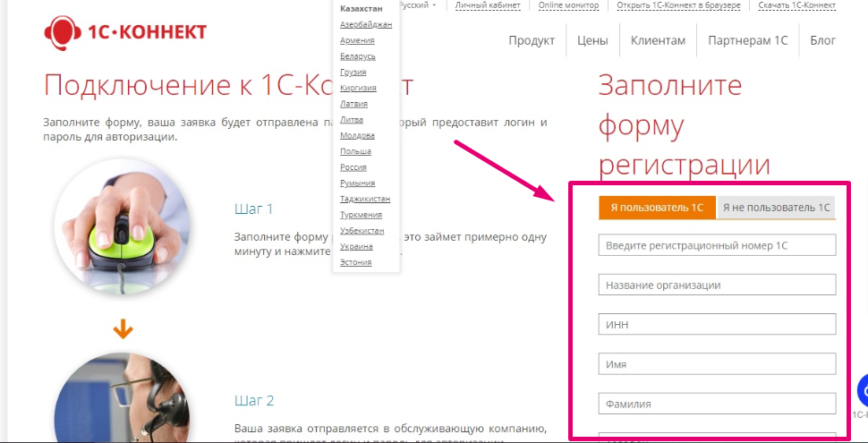This screenshot has height=443, width=868.
Task: Select Узбекистан in country list
Action: (362, 230)
